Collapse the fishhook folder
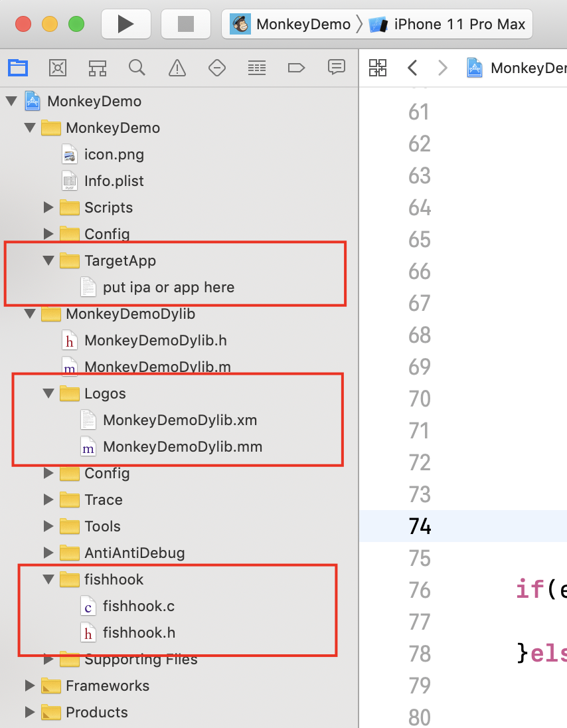This screenshot has width=567, height=728. (48, 579)
